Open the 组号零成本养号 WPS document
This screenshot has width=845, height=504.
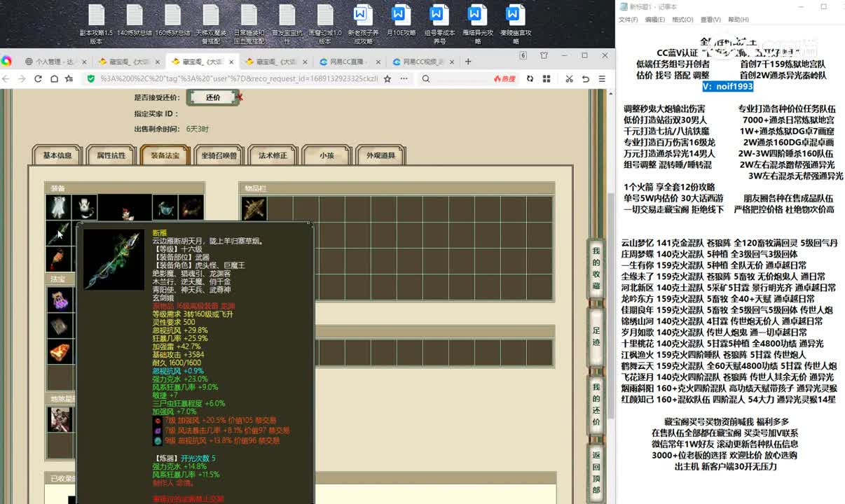(x=439, y=24)
